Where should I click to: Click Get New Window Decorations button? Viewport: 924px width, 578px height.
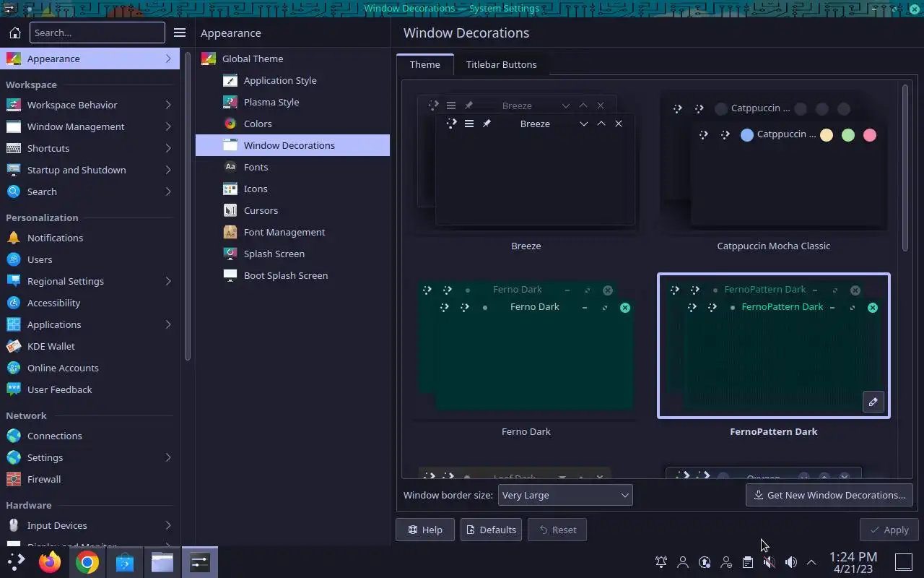click(829, 495)
